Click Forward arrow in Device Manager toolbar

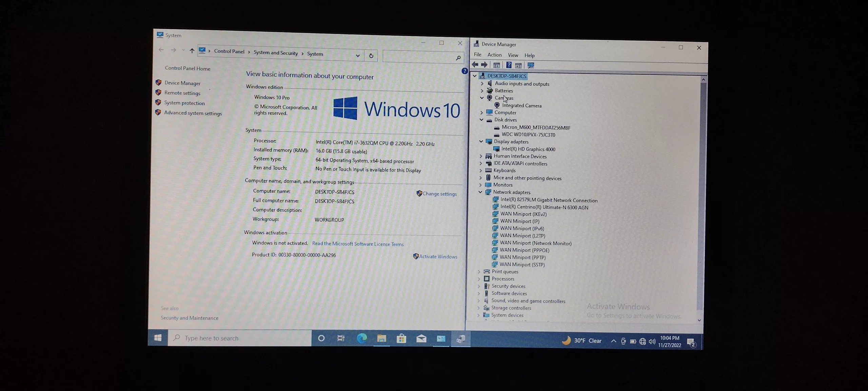coord(484,65)
